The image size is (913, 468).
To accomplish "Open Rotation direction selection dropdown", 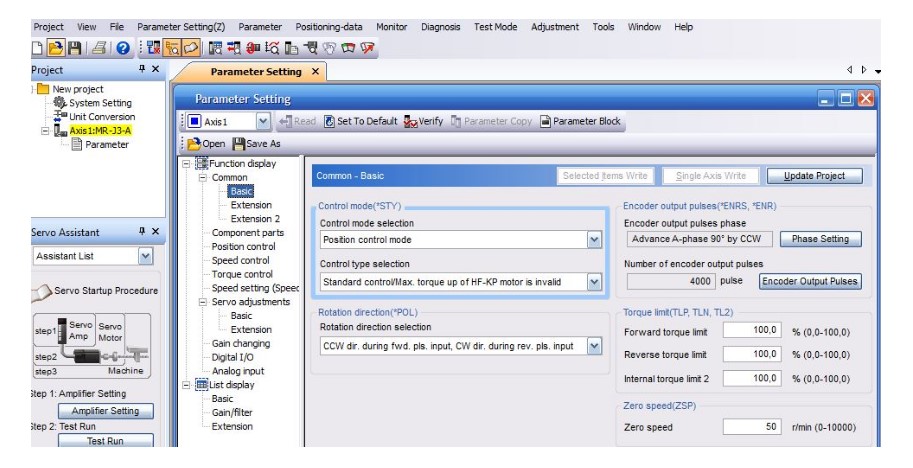I will pyautogui.click(x=594, y=346).
